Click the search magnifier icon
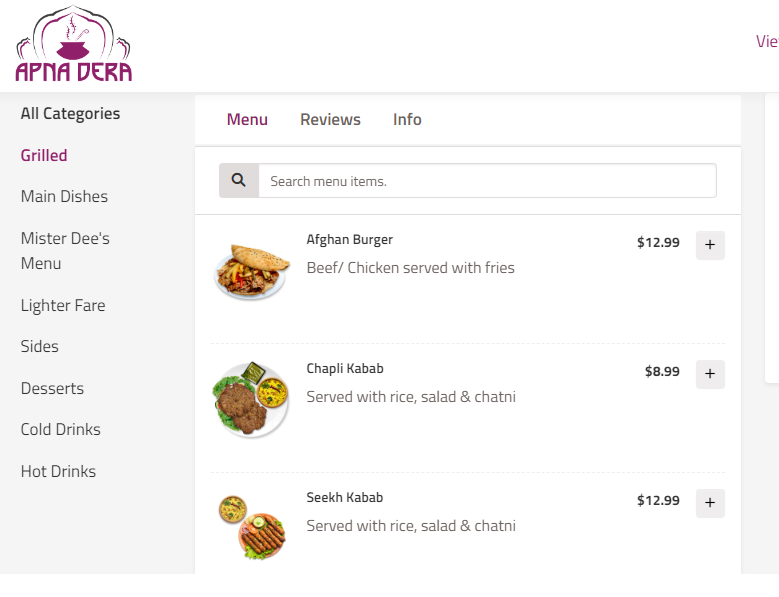This screenshot has width=779, height=597. pyautogui.click(x=239, y=181)
